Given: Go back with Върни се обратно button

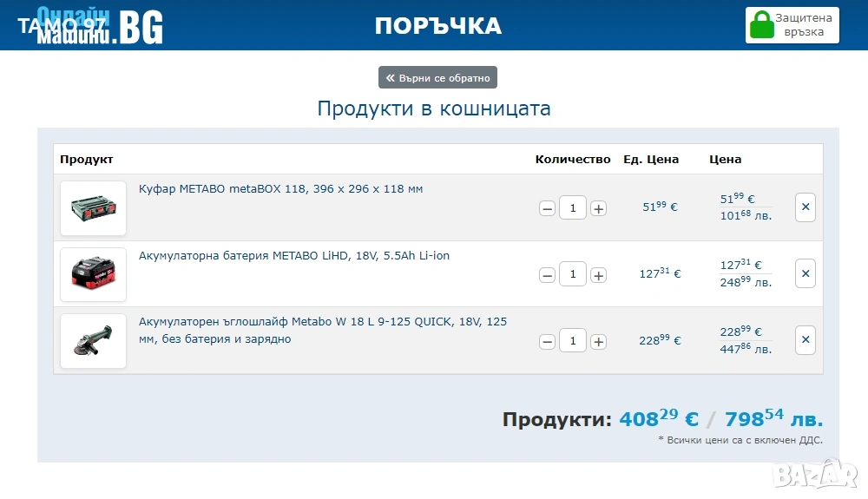Looking at the screenshot, I should pyautogui.click(x=437, y=77).
